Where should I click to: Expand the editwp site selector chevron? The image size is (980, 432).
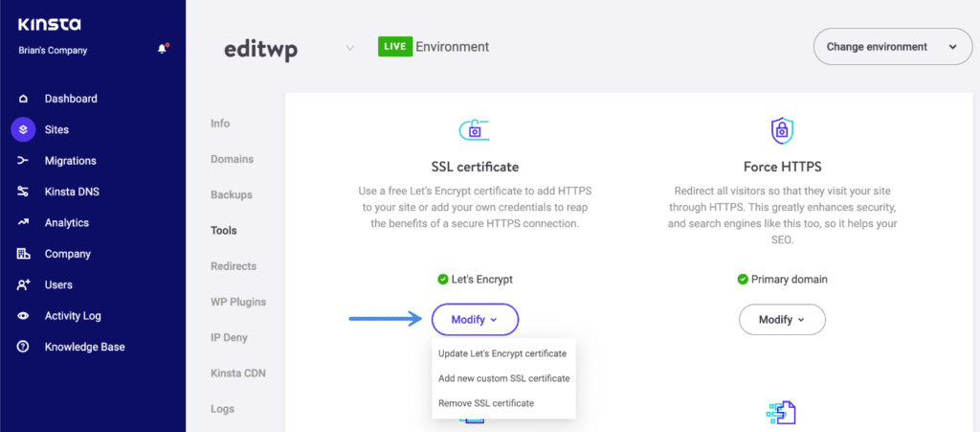point(350,48)
